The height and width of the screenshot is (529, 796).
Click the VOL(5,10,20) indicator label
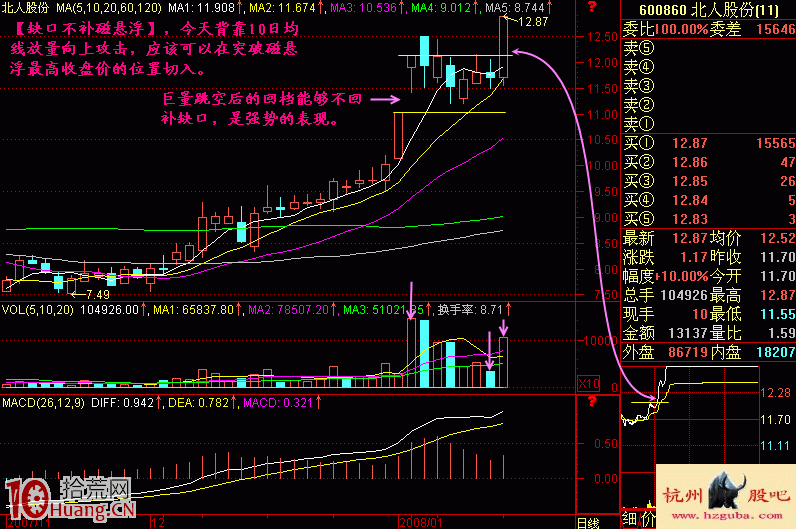coord(38,309)
